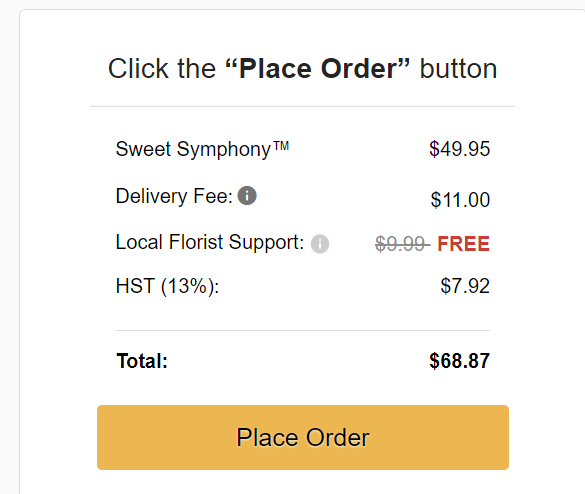Click the Place Order button
The height and width of the screenshot is (494, 585).
coord(303,437)
